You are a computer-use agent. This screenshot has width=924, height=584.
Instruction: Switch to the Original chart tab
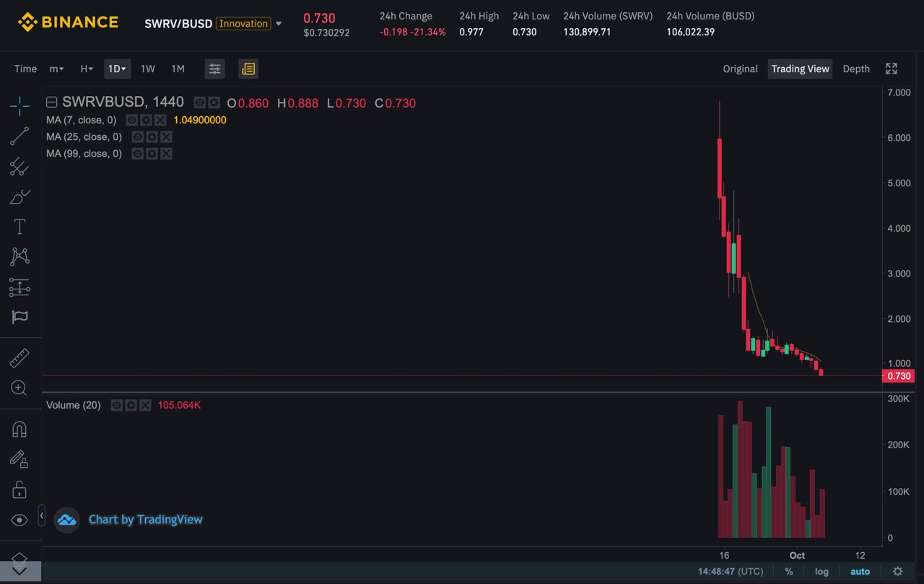click(x=740, y=69)
